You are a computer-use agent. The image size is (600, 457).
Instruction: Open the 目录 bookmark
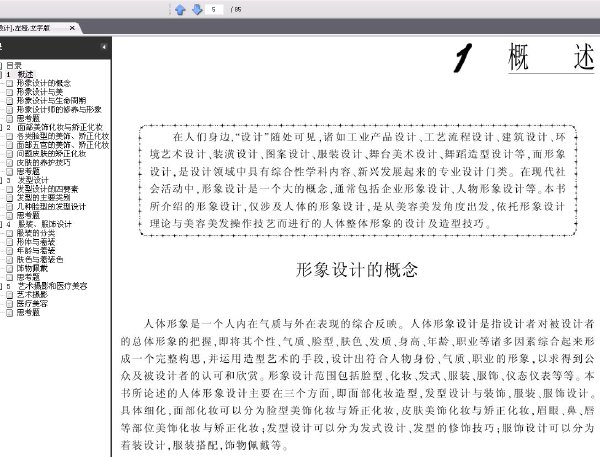click(x=14, y=65)
